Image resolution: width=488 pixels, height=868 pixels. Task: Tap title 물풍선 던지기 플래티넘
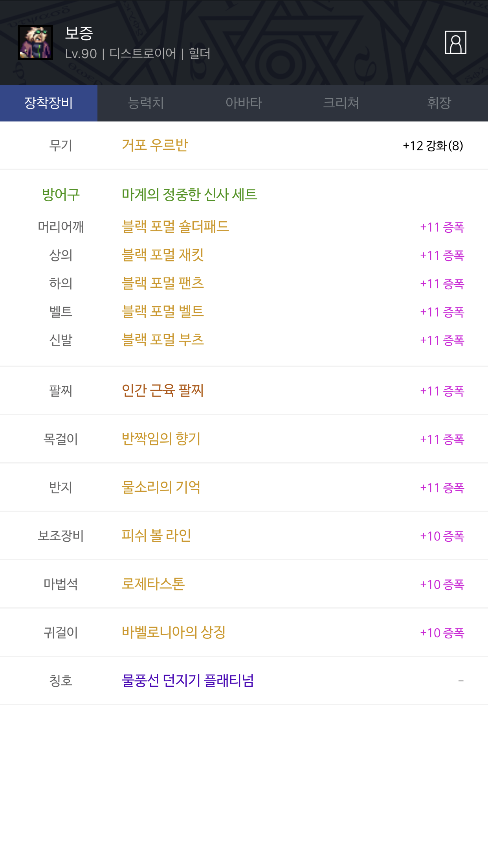188,680
